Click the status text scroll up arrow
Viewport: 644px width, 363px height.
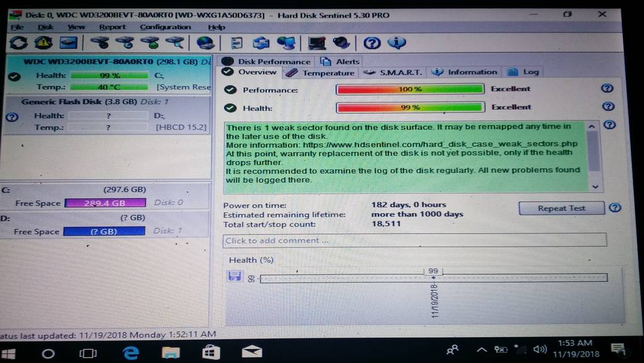(x=592, y=126)
